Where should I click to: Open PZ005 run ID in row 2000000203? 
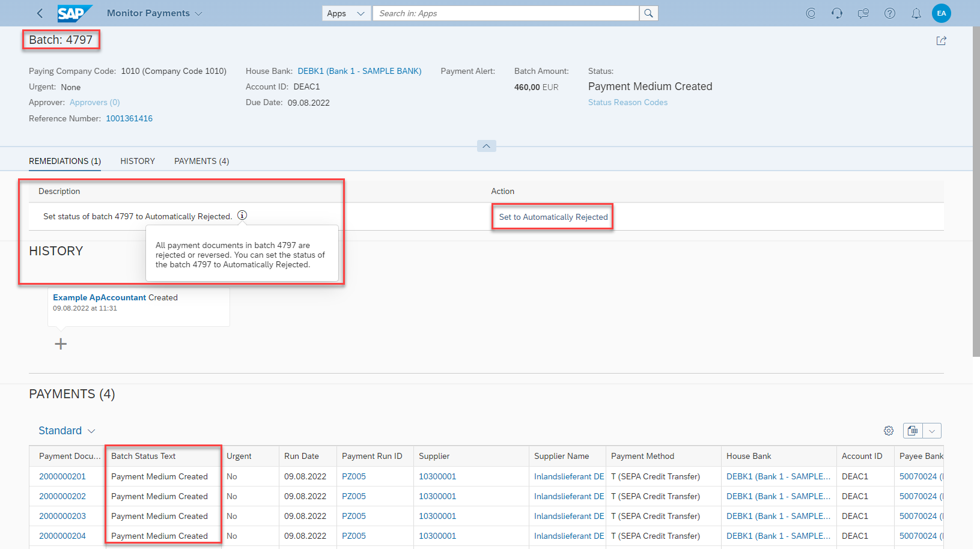(x=354, y=516)
